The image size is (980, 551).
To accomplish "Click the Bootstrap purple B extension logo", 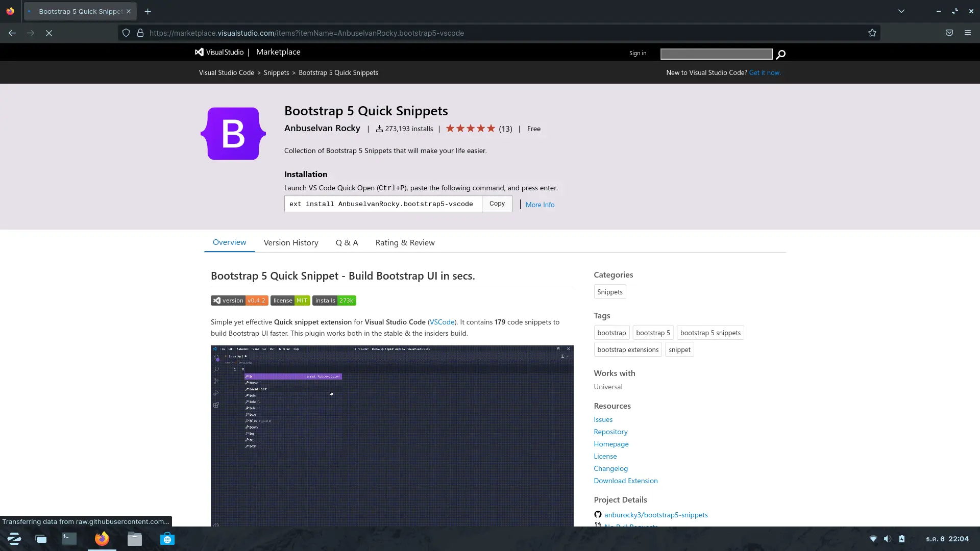I will [233, 134].
